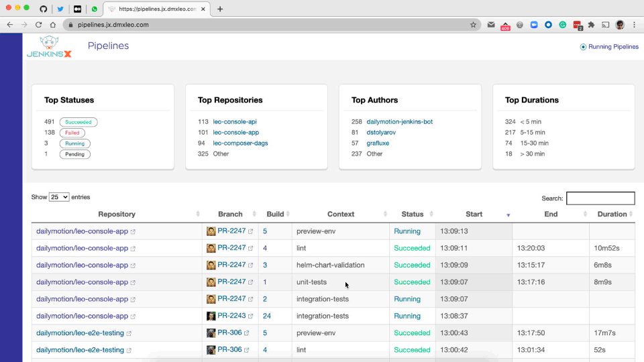Screen dimensions: 644x362
Task: Go to browser home icon
Action: click(x=53, y=25)
